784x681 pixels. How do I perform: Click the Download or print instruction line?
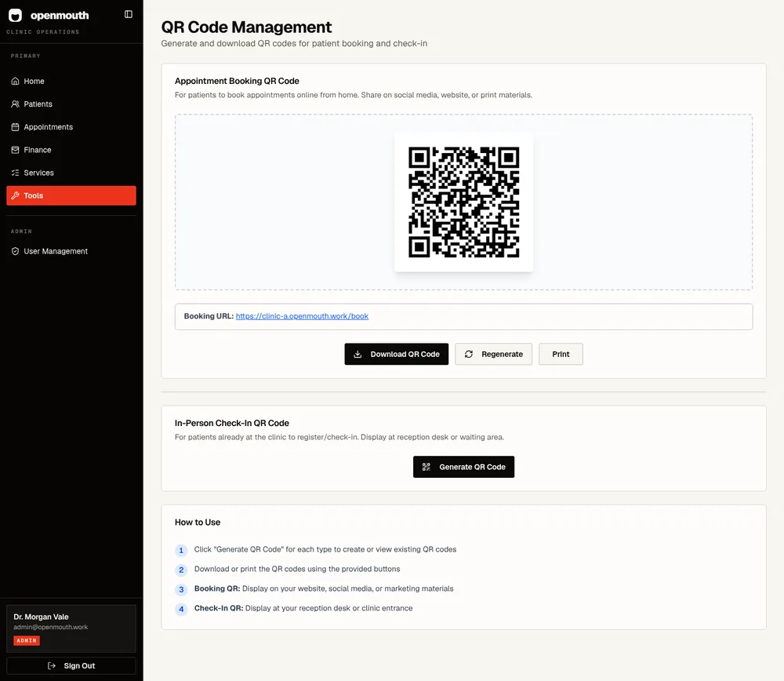click(297, 569)
